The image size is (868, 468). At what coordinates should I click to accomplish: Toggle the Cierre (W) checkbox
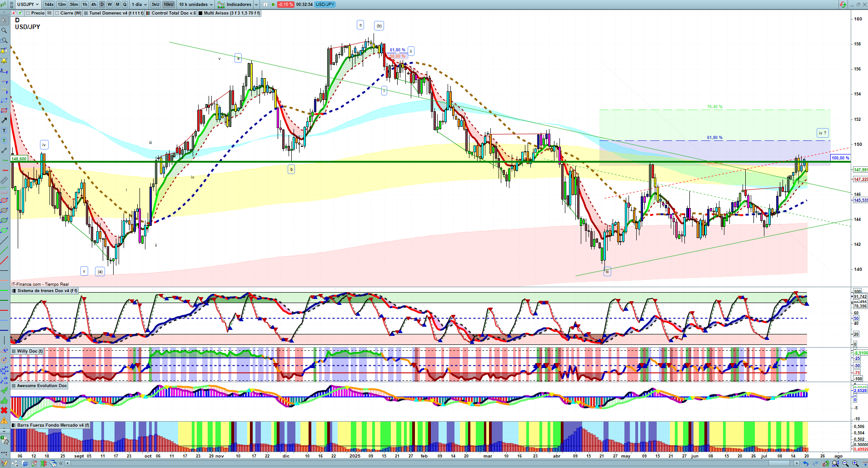point(57,13)
